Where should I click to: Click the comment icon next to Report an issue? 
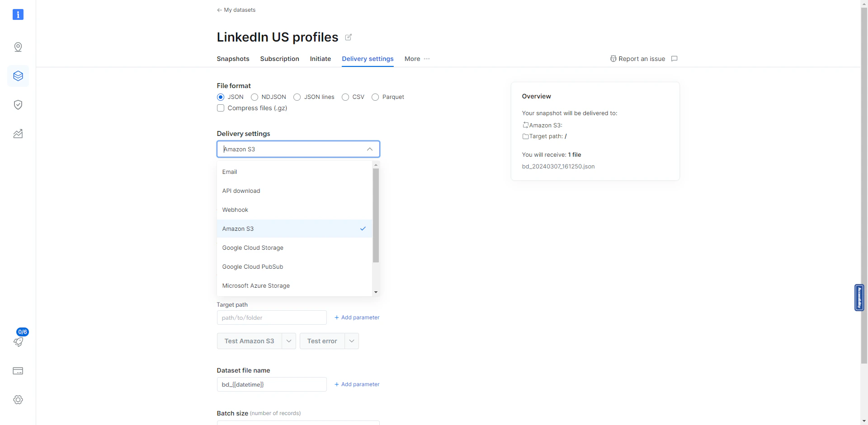pyautogui.click(x=675, y=59)
